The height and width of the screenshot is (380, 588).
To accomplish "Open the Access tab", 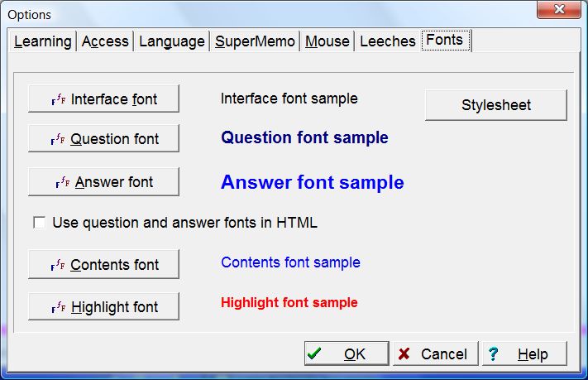I will (x=105, y=41).
